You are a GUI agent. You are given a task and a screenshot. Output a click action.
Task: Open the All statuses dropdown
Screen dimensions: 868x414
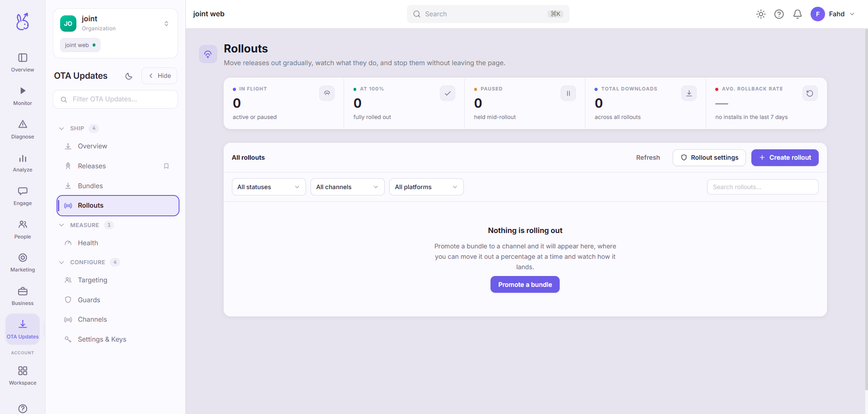tap(269, 187)
